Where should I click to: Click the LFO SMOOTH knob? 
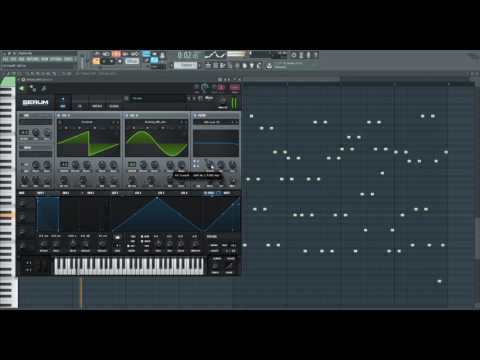[195, 244]
